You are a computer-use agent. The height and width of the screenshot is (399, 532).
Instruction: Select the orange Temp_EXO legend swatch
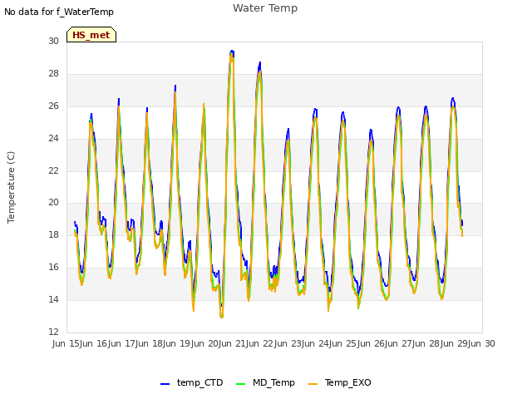point(313,384)
